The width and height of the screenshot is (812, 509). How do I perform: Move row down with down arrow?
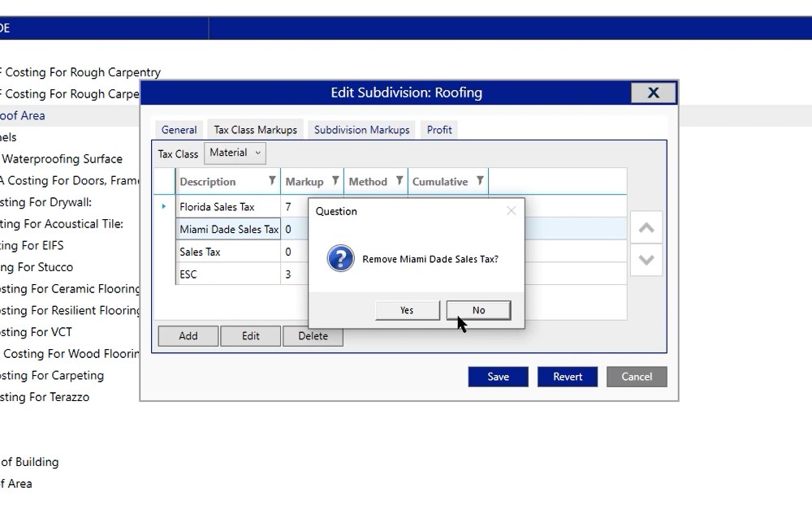coord(646,261)
